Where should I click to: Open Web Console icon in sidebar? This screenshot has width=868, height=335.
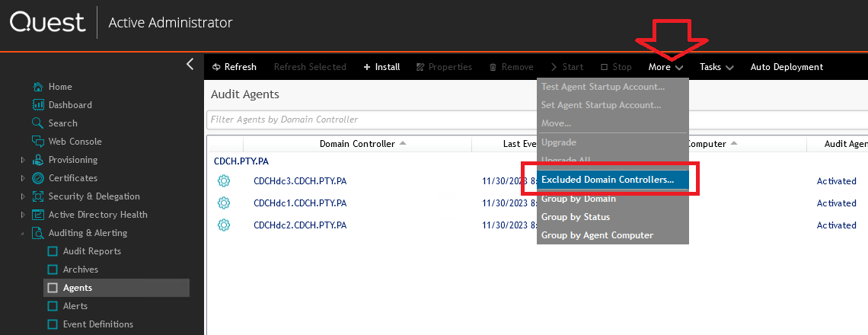pos(38,142)
